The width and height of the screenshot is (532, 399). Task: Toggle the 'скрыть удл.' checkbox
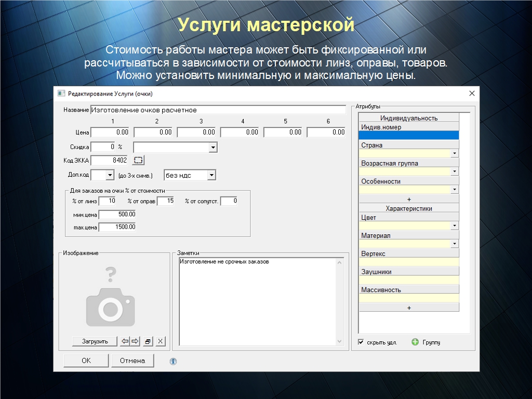[x=361, y=342]
